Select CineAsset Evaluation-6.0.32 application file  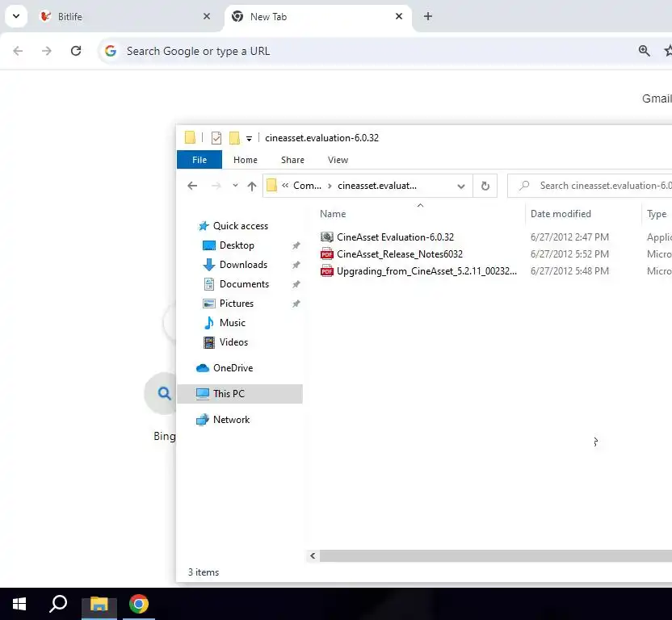395,237
